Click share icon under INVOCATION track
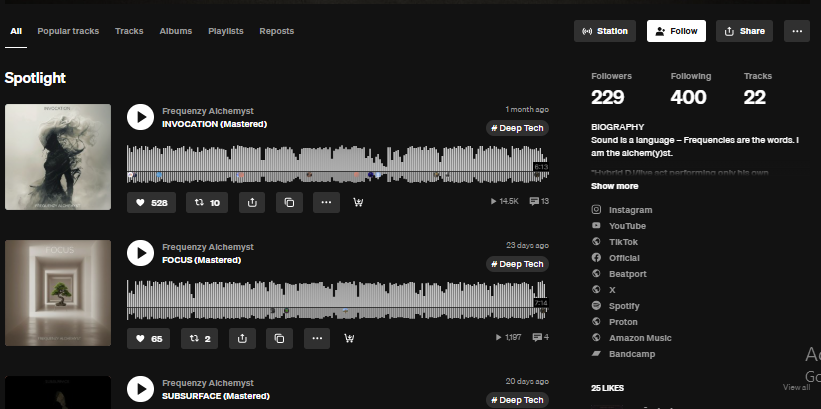This screenshot has height=409, width=821. coord(252,202)
